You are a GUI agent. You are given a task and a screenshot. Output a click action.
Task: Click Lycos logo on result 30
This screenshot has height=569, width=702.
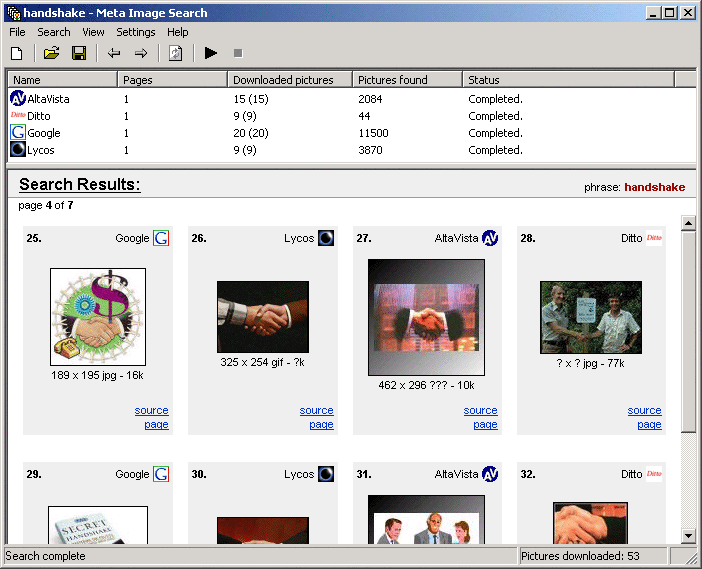[326, 474]
